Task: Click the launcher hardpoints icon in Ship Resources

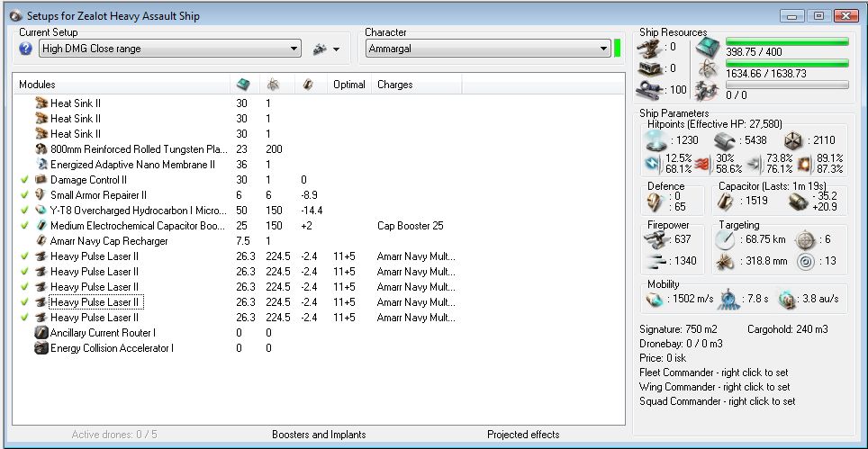Action: point(650,68)
